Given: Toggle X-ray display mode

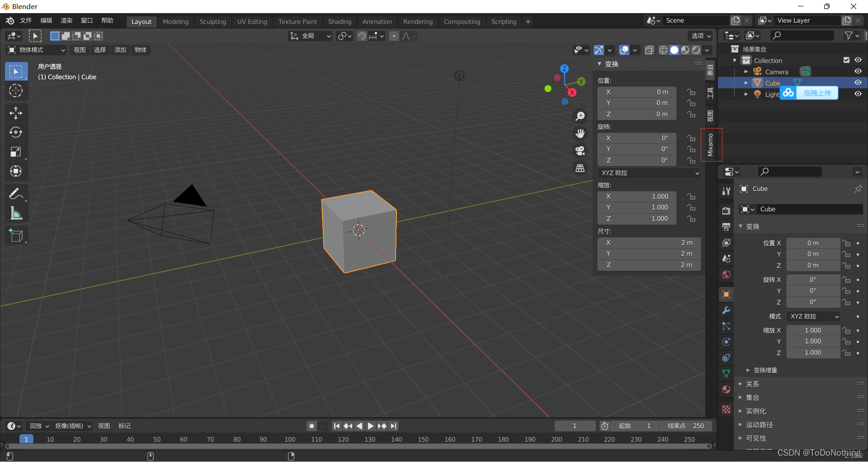Looking at the screenshot, I should 649,50.
